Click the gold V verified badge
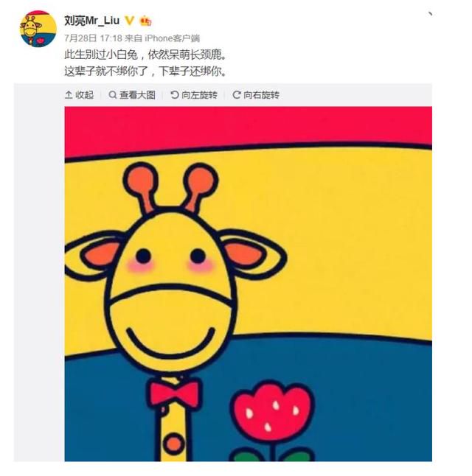Screen dimensions: 472x476 pos(130,21)
